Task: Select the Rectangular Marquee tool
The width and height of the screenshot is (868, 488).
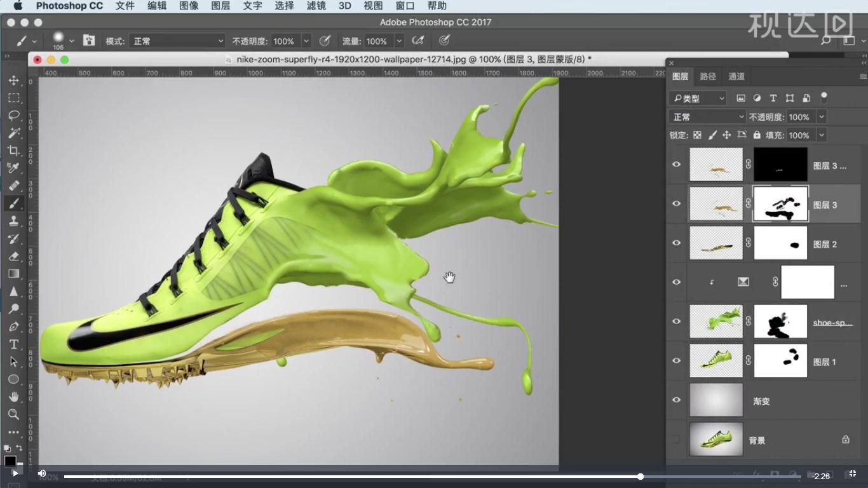Action: (x=13, y=98)
